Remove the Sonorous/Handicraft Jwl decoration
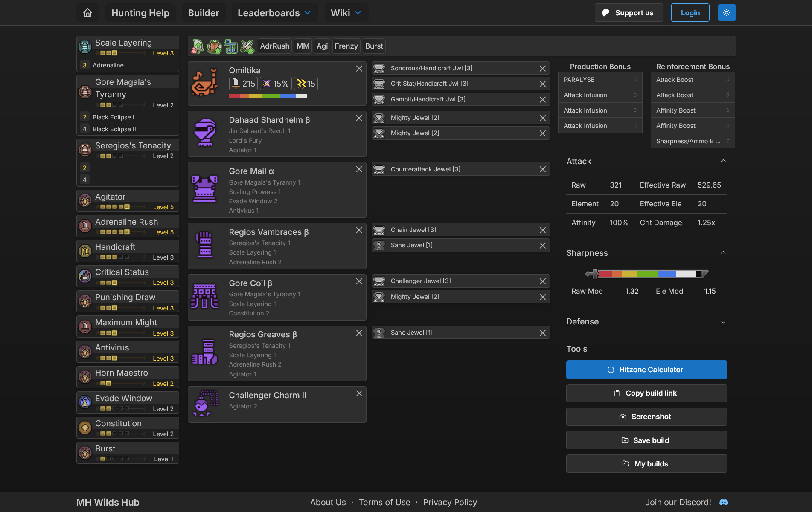 pos(542,68)
